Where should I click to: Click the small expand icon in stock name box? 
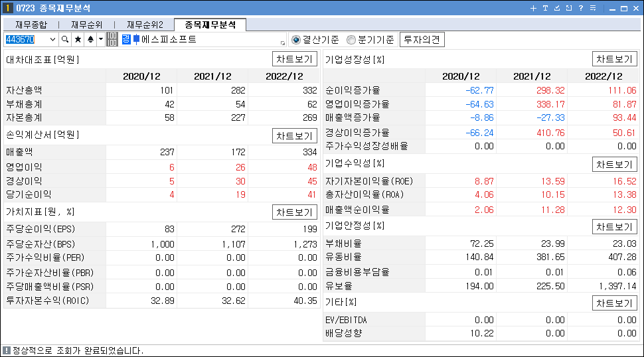283,42
